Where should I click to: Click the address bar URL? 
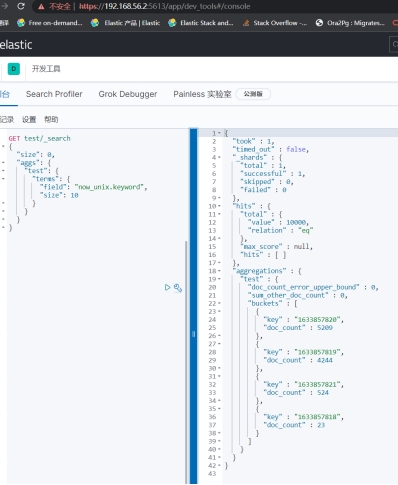(164, 6)
